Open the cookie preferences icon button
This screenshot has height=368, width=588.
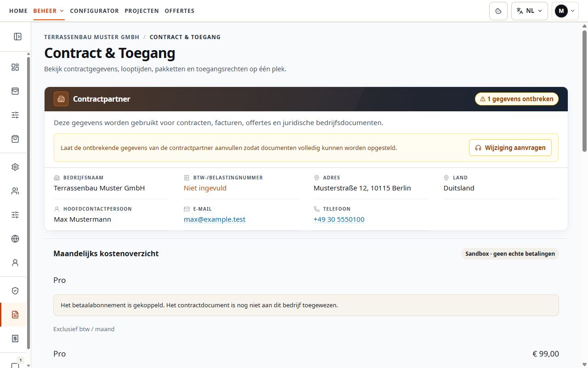pyautogui.click(x=498, y=11)
